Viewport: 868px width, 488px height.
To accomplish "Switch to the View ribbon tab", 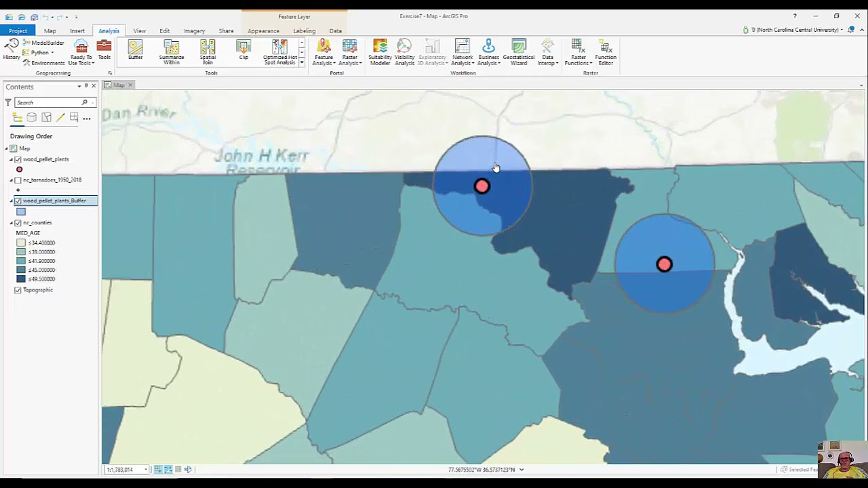I will point(140,30).
